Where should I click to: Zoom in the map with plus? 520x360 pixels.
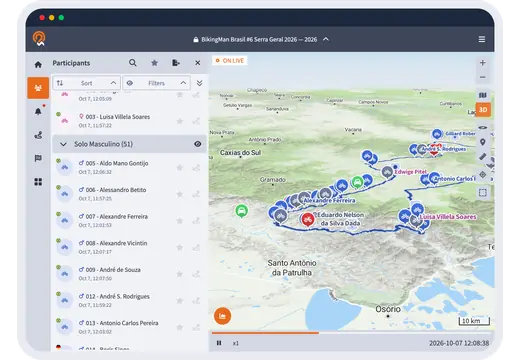coord(482,63)
